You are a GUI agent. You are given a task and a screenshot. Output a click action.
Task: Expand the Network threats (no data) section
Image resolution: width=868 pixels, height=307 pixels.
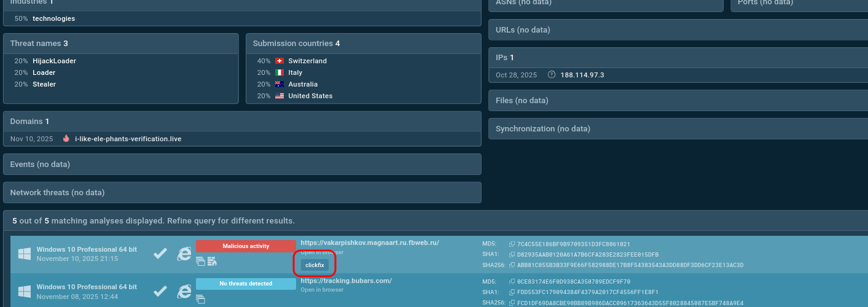point(242,193)
